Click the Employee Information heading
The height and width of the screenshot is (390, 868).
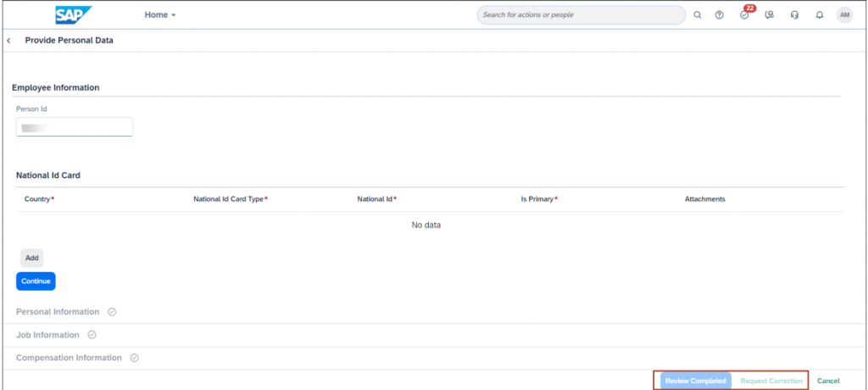[x=55, y=87]
